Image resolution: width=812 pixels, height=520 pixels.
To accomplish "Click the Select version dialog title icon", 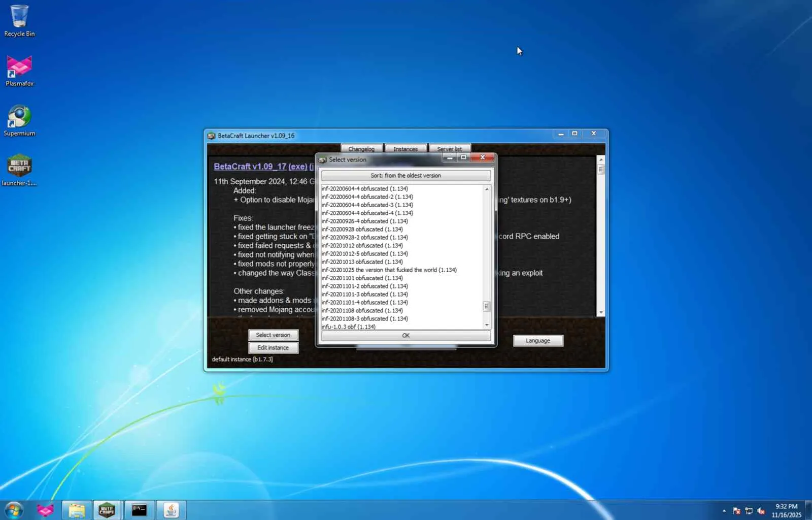I will coord(322,159).
